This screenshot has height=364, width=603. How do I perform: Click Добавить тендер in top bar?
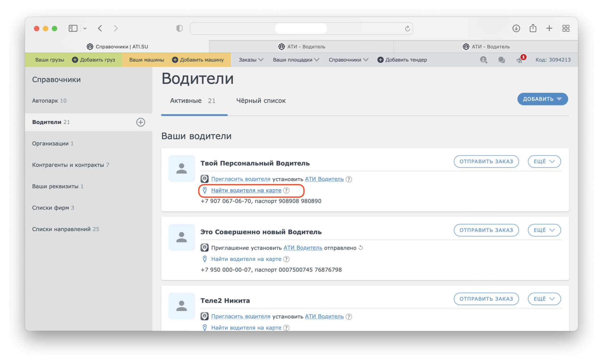coord(402,60)
